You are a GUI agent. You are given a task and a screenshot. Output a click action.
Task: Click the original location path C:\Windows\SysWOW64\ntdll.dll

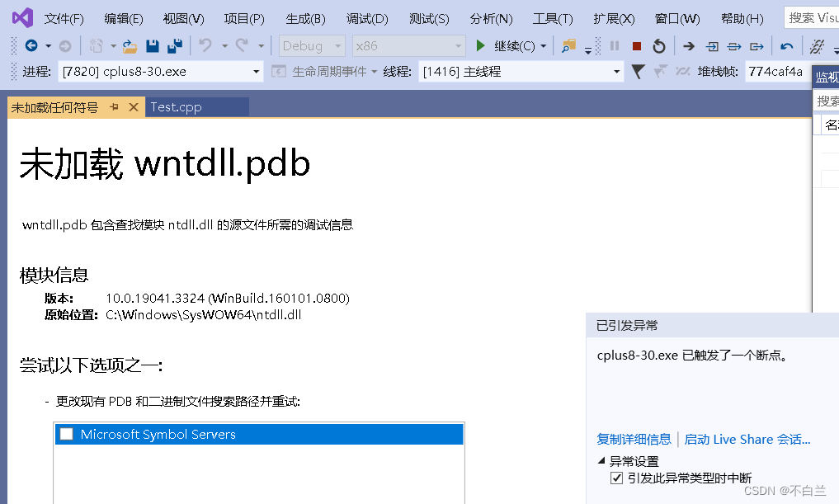click(203, 314)
